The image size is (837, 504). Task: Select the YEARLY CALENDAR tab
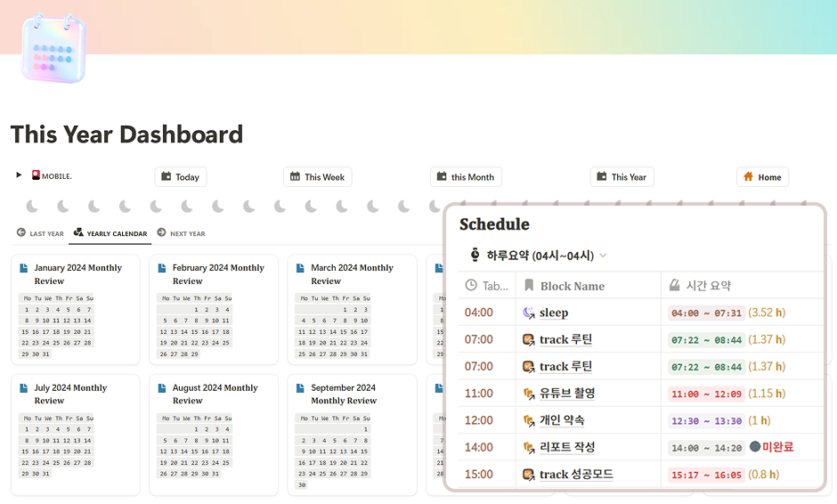[110, 233]
